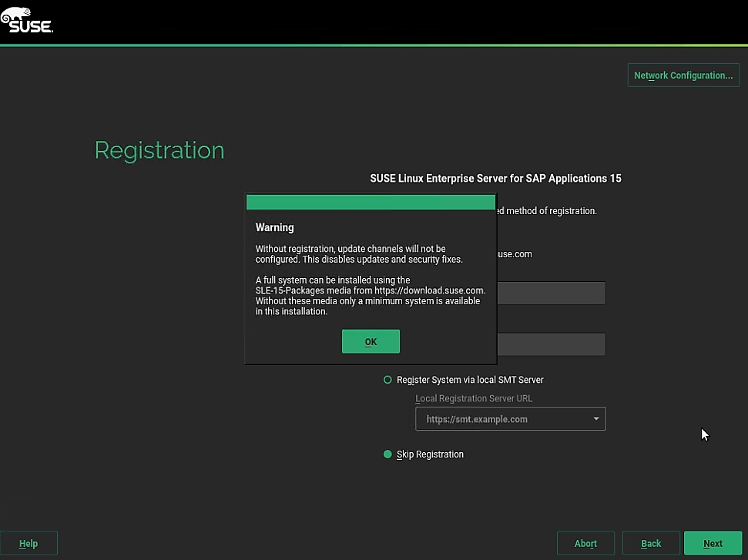Expand Local Registration Server URL dropdown arrow
The height and width of the screenshot is (560, 748).
595,419
